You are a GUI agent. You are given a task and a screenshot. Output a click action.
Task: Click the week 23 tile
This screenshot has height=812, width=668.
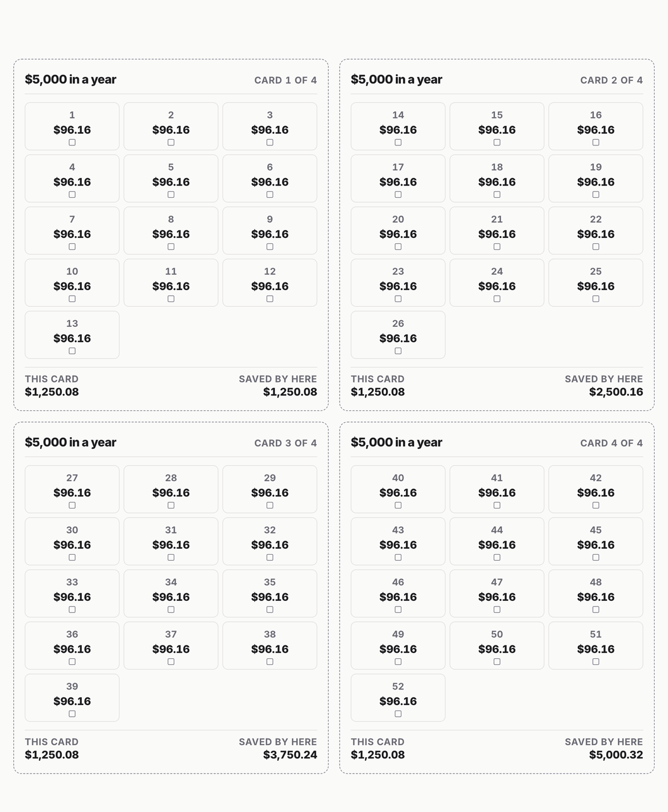(x=398, y=283)
